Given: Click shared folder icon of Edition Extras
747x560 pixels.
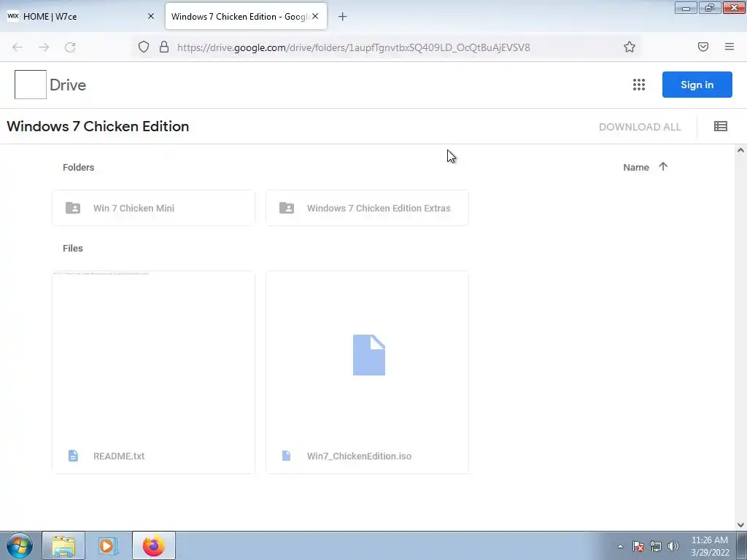Looking at the screenshot, I should pyautogui.click(x=286, y=208).
